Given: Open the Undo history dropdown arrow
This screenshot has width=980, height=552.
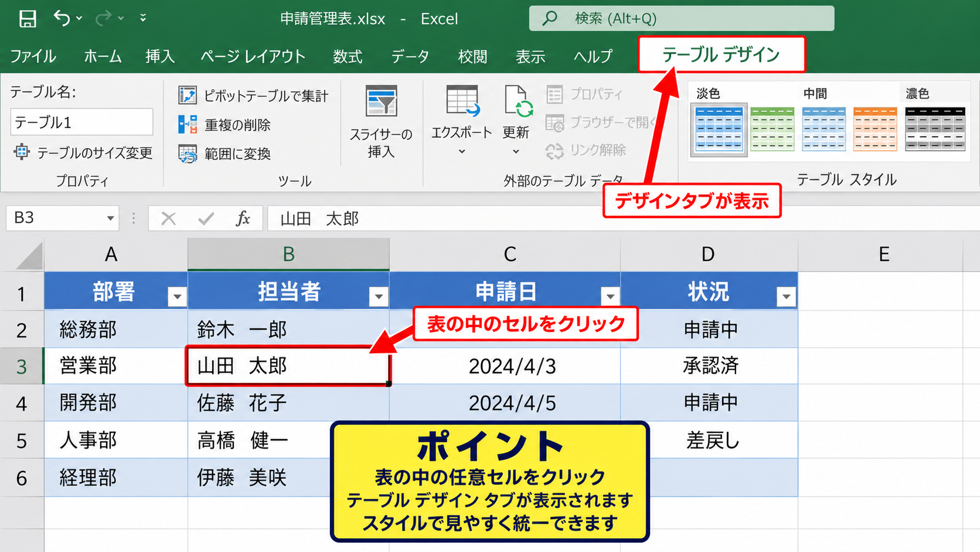Looking at the screenshot, I should tap(79, 19).
